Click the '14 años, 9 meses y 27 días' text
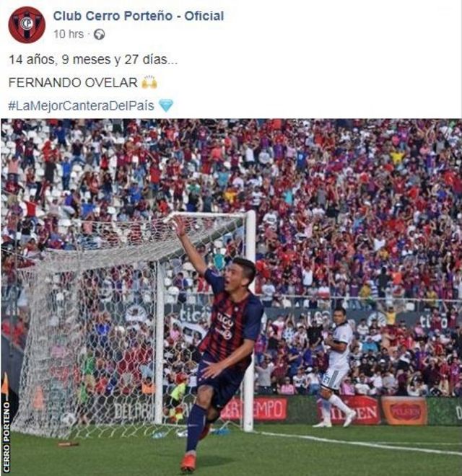Image resolution: width=462 pixels, height=476 pixels. click(92, 59)
